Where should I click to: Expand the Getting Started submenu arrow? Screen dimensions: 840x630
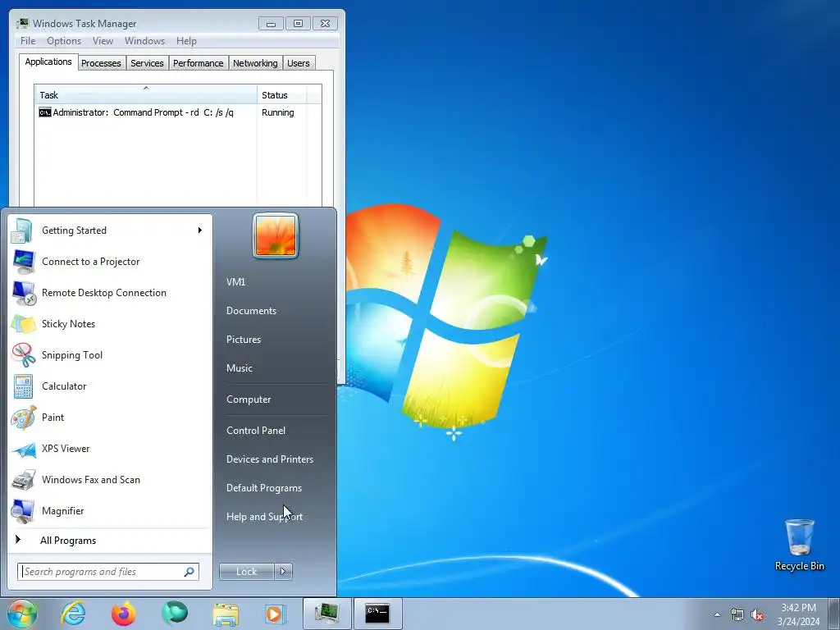click(x=200, y=231)
